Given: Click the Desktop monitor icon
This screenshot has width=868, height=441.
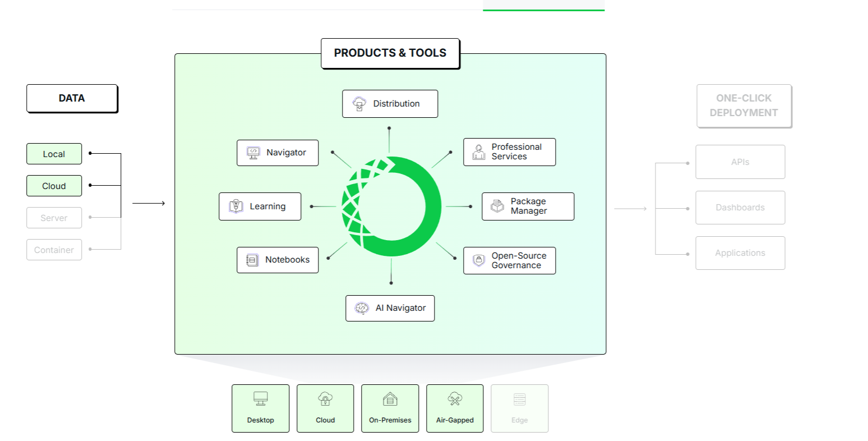Looking at the screenshot, I should [260, 399].
